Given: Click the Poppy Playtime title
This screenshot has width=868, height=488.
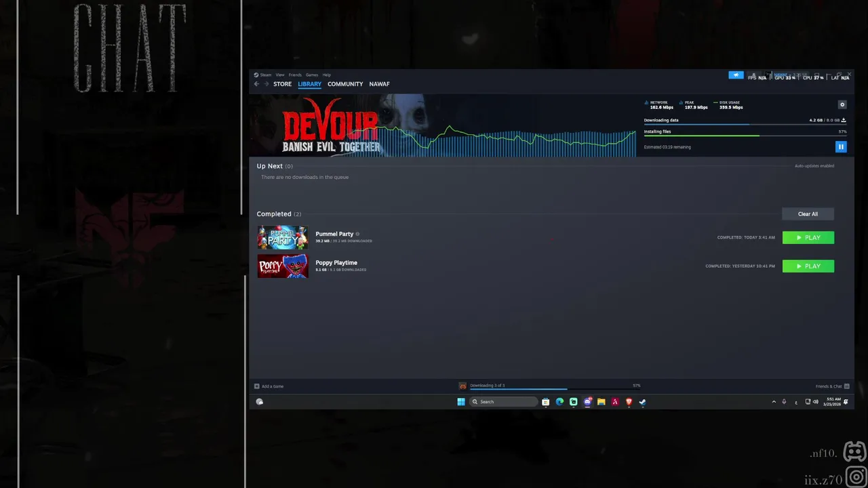Looking at the screenshot, I should [x=336, y=262].
